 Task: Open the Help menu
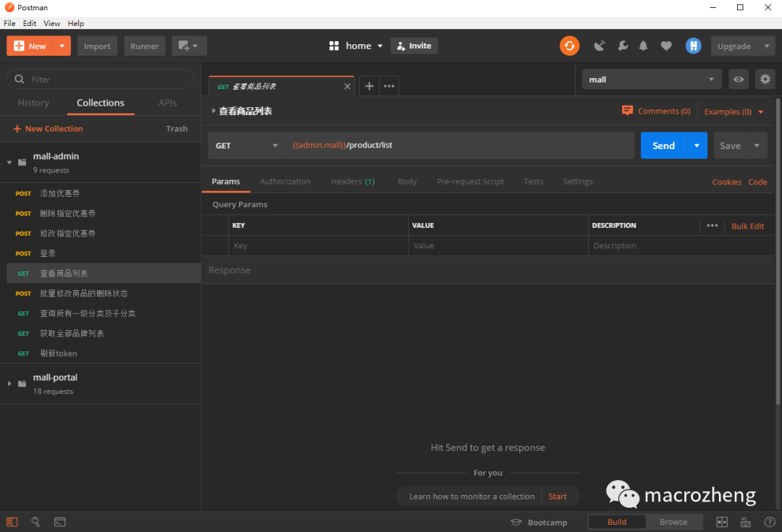pos(76,23)
